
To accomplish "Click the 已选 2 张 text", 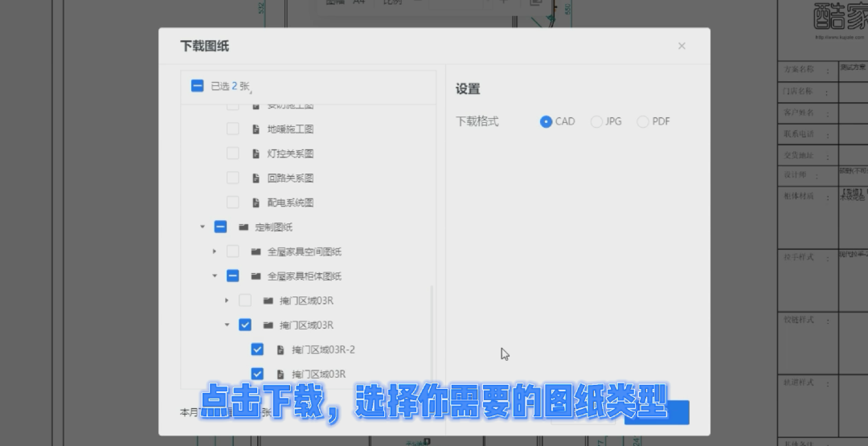I will [x=231, y=86].
